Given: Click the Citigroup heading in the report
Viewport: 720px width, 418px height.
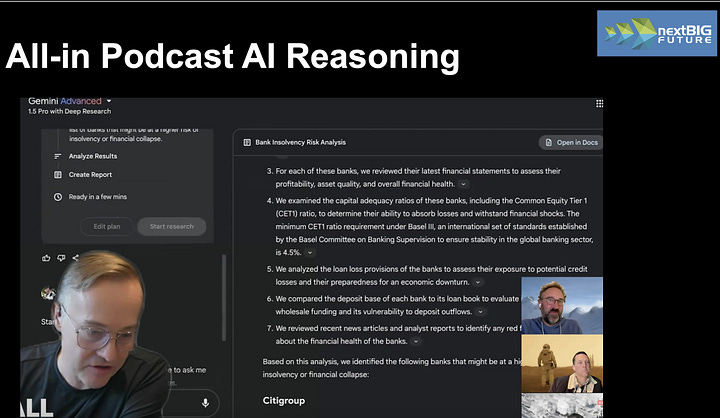Looking at the screenshot, I should tap(284, 401).
